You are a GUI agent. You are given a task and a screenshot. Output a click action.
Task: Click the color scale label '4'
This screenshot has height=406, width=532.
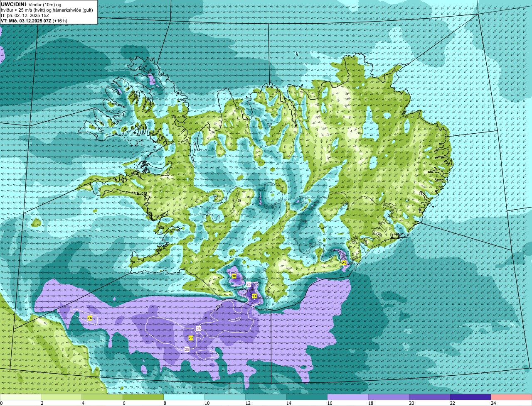83,403
